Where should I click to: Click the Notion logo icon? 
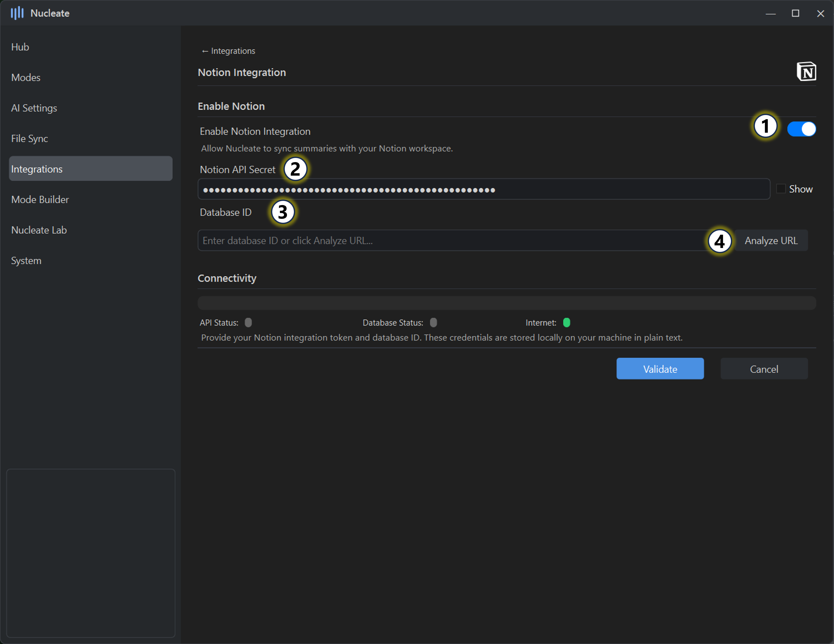click(x=806, y=71)
